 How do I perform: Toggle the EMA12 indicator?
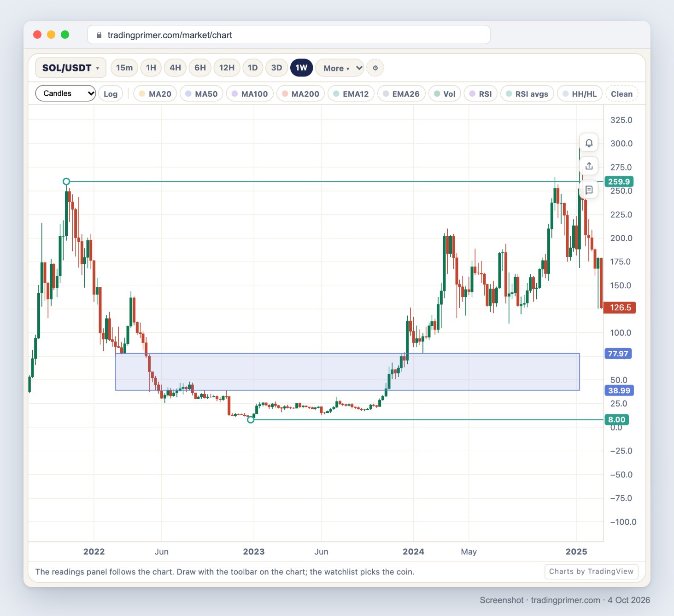tap(351, 94)
